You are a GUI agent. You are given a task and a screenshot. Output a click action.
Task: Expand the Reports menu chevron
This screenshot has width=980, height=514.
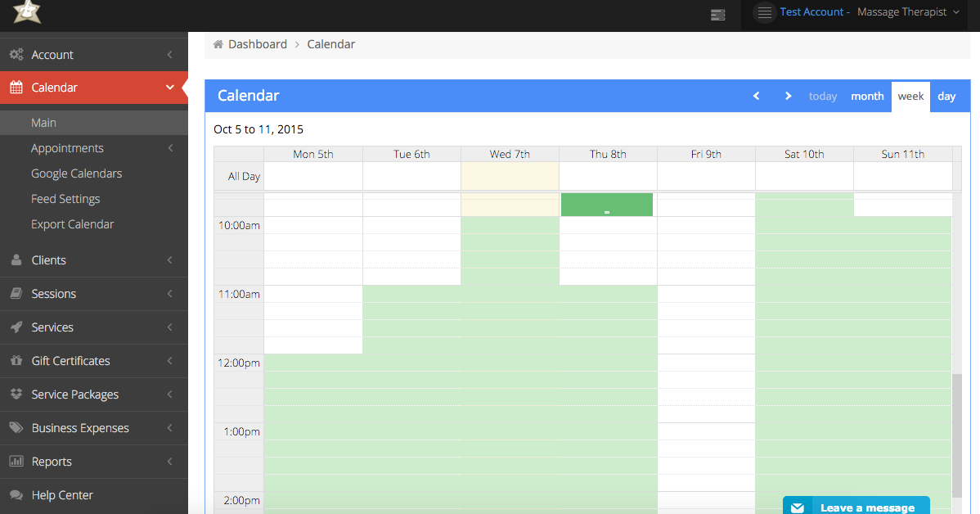tap(170, 462)
